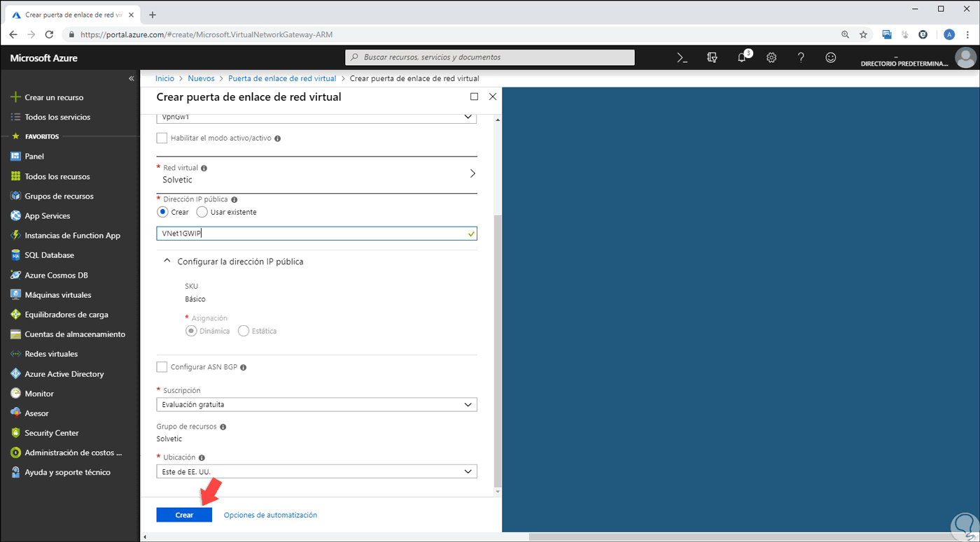Screen dimensions: 980x542
Task: Open Azure Cosmos DB in sidebar
Action: coord(56,275)
